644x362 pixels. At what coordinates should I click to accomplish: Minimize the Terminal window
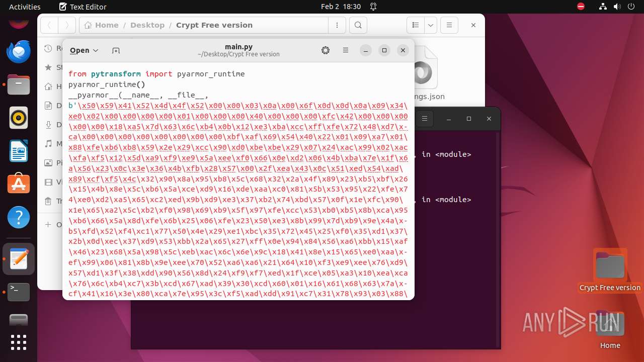coord(449,119)
